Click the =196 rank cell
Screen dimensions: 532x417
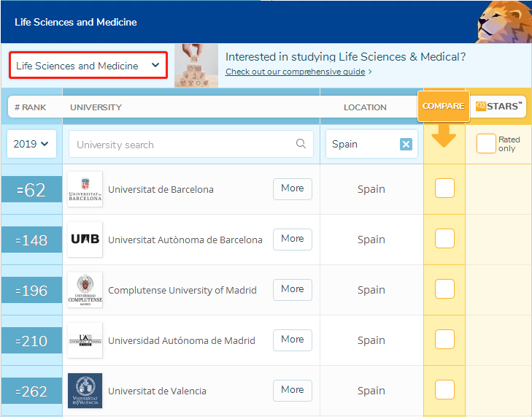[x=31, y=290]
